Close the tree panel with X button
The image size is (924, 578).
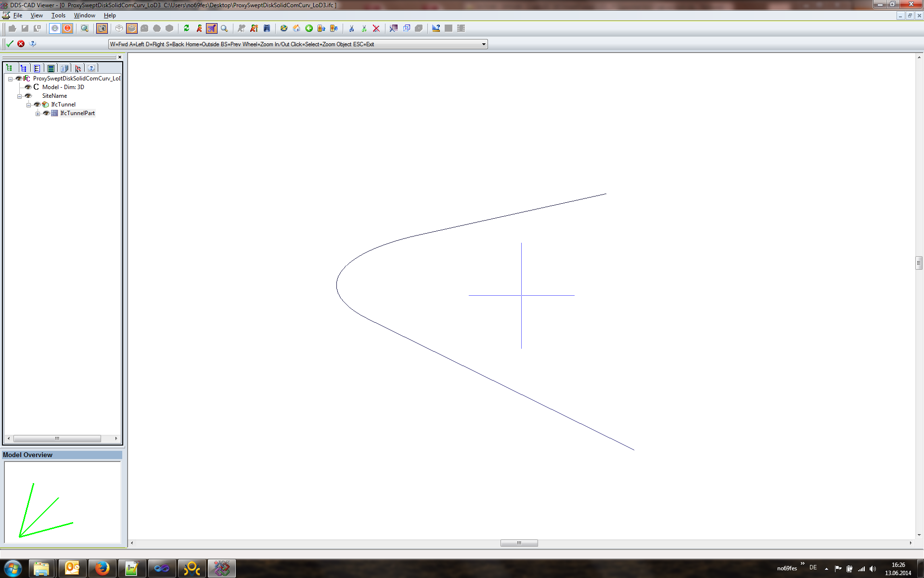120,57
